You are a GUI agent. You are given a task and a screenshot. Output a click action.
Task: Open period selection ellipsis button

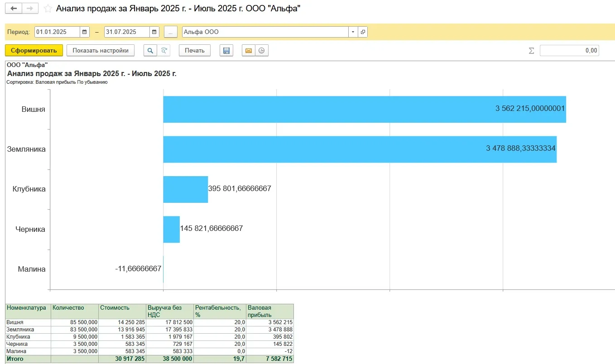(x=171, y=32)
